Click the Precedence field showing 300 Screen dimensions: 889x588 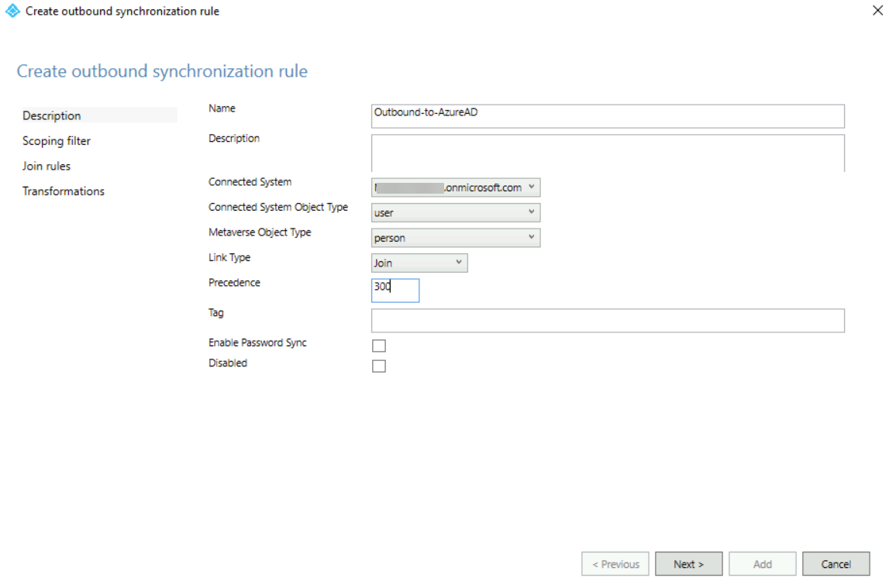(x=395, y=290)
